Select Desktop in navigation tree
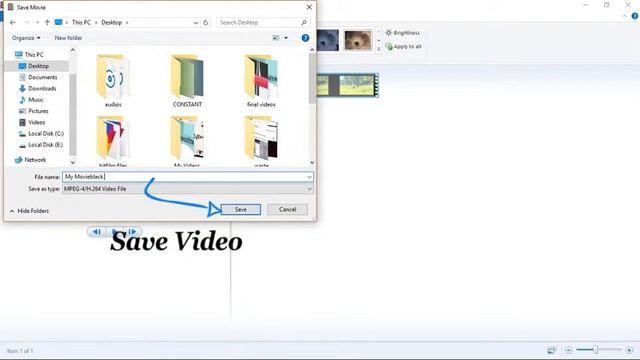 [38, 66]
